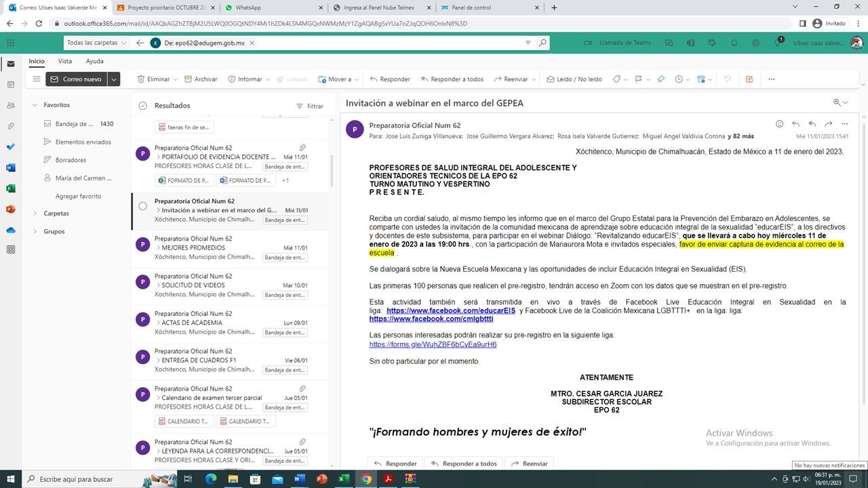The height and width of the screenshot is (488, 868).
Task: Toggle Leído / No leído status
Action: (574, 79)
